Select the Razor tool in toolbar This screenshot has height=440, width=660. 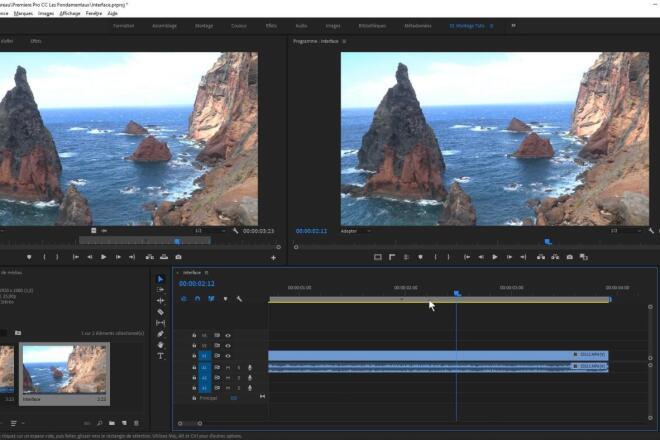pos(160,312)
